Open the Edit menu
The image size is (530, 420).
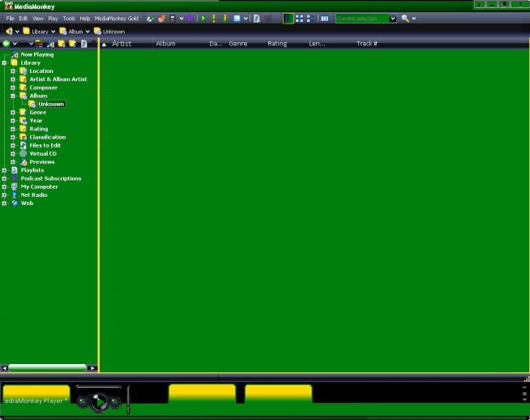tap(23, 19)
